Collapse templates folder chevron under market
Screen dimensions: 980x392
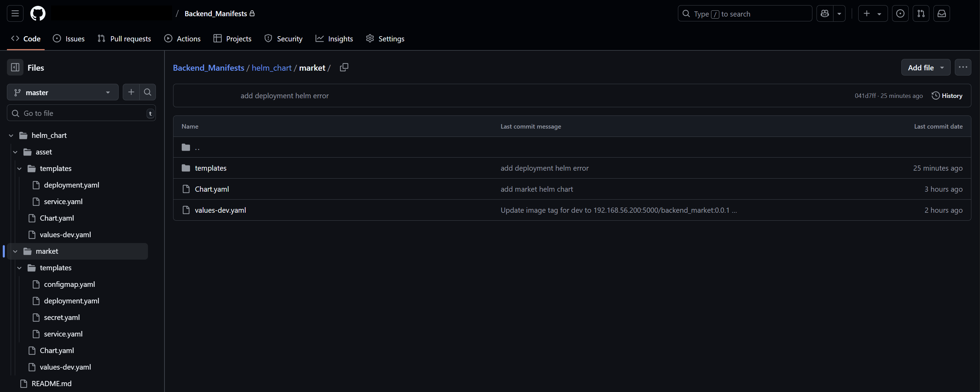pos(19,268)
